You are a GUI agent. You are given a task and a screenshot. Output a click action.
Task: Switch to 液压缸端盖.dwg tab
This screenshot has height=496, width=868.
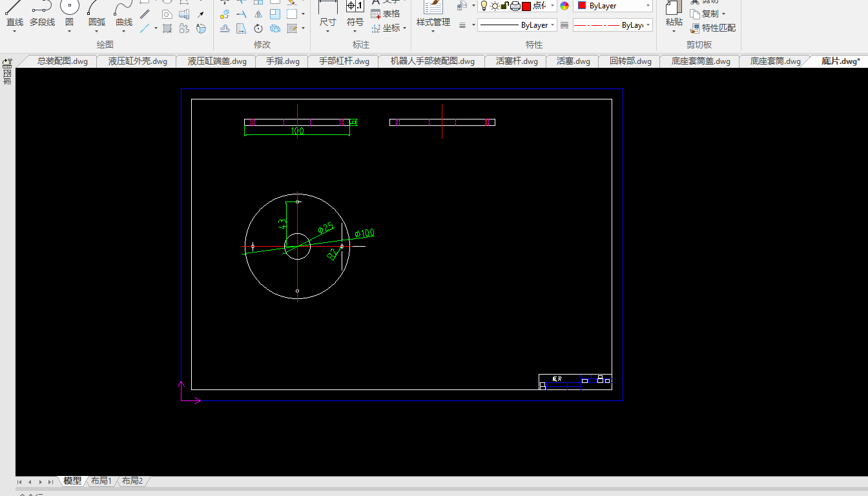pos(217,61)
